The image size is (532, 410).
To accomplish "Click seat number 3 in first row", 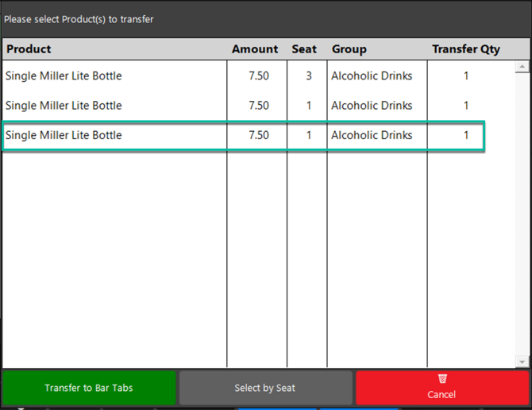I will pos(309,75).
